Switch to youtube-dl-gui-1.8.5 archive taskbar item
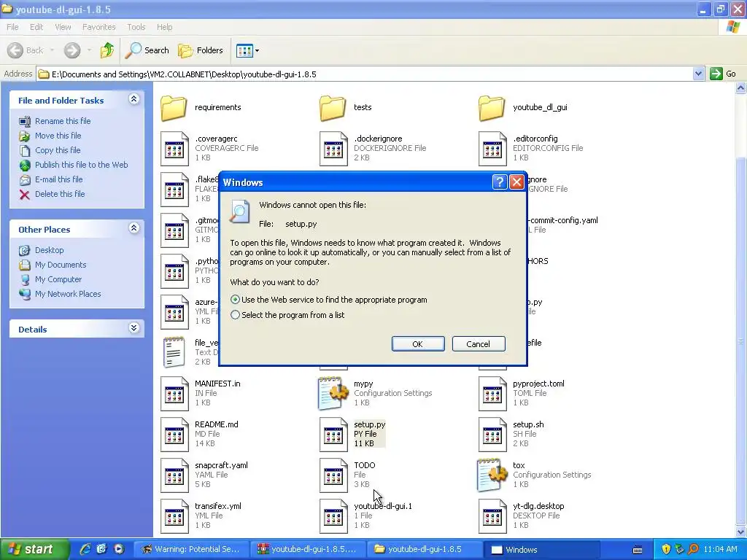 (307, 550)
